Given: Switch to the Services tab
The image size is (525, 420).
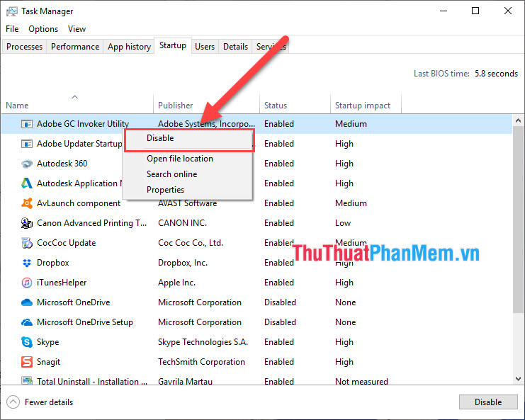Looking at the screenshot, I should click(x=271, y=47).
